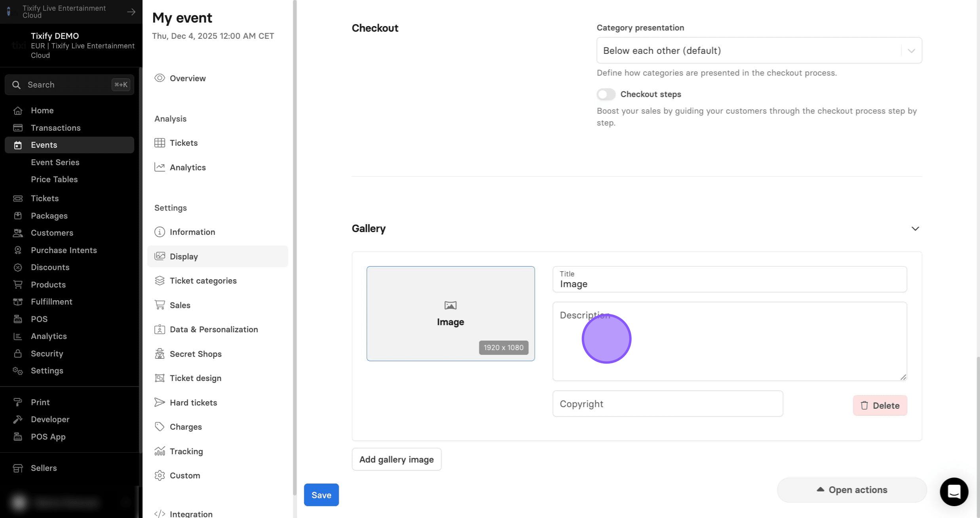Open the Secret Shops spy icon

point(160,354)
